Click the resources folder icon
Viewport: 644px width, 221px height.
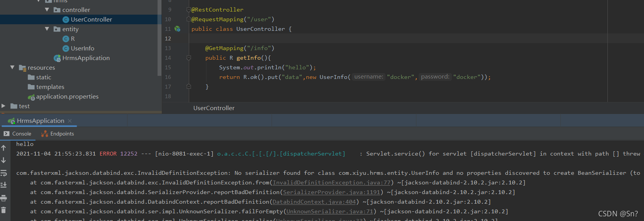pyautogui.click(x=22, y=68)
